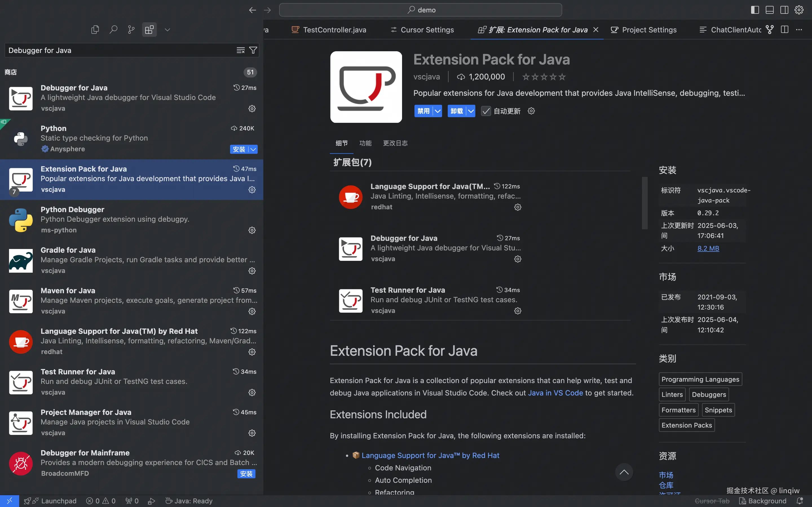The width and height of the screenshot is (812, 507).
Task: Click the extension pack list scrollbar
Action: (x=645, y=203)
